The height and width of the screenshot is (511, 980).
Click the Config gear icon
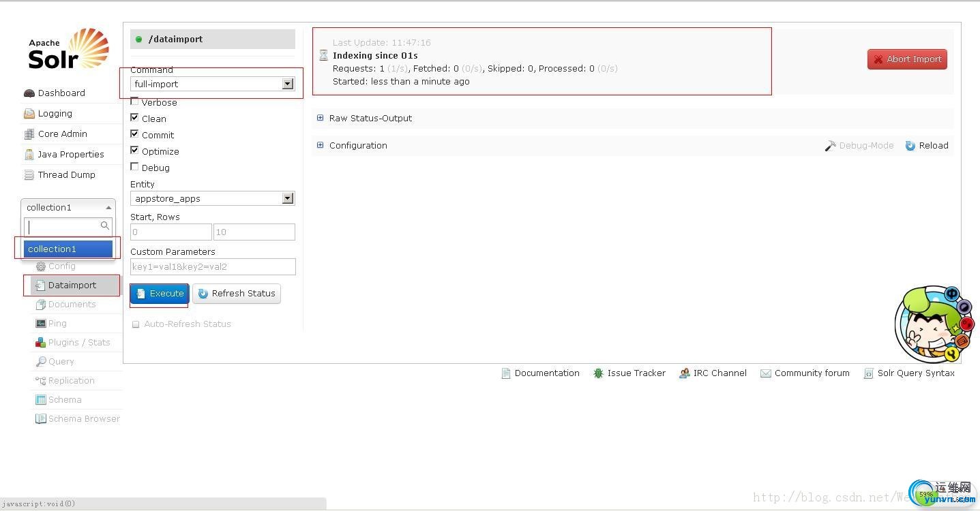(41, 266)
